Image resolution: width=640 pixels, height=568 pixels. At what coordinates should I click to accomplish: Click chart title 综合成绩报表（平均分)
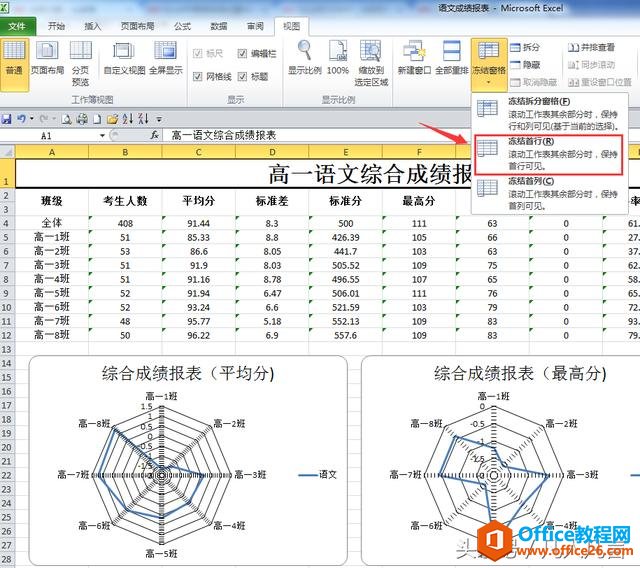(188, 373)
